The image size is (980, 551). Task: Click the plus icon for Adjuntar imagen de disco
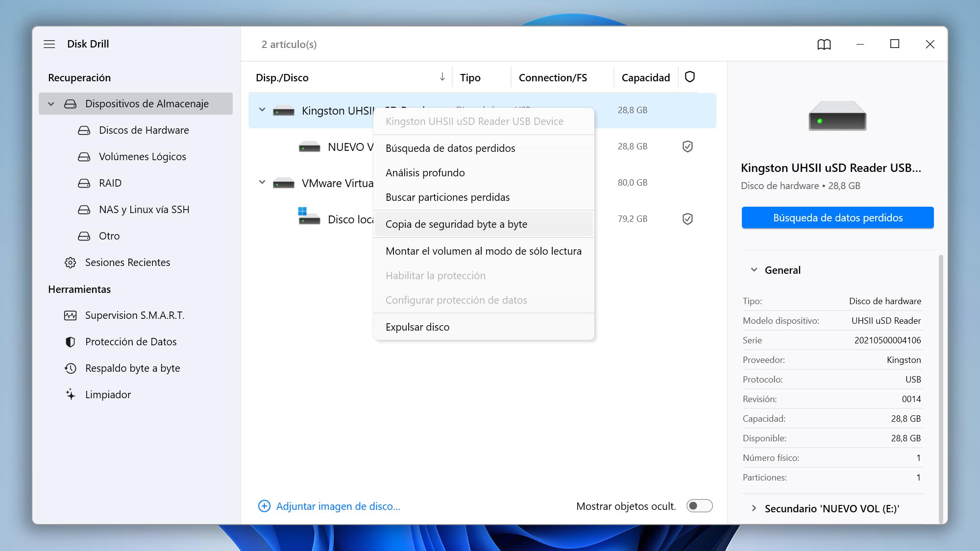point(264,506)
